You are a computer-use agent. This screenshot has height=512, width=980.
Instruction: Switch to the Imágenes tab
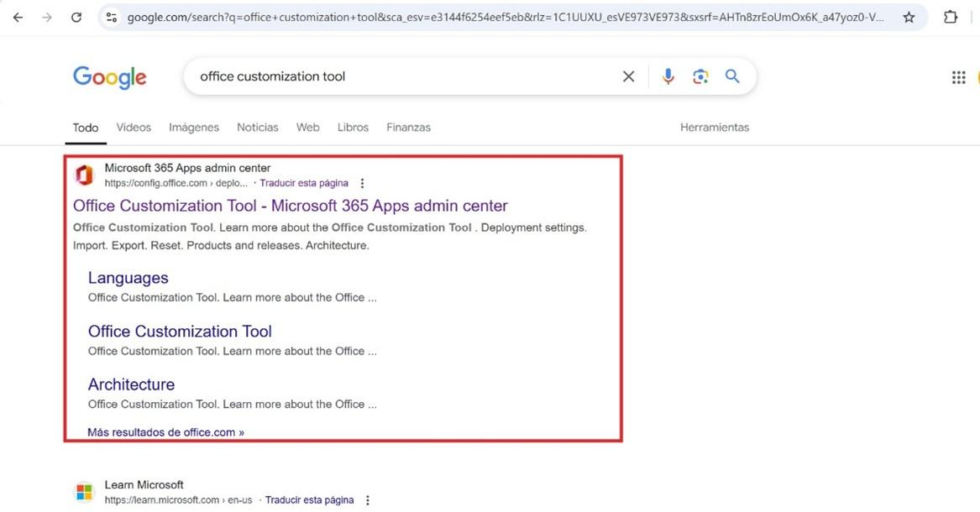pyautogui.click(x=194, y=128)
